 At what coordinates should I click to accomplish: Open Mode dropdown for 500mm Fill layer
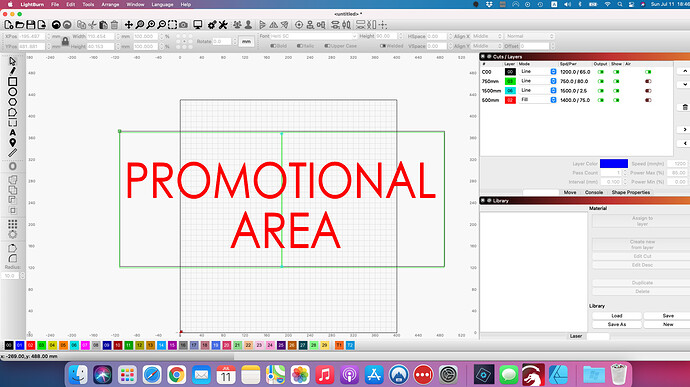point(538,100)
